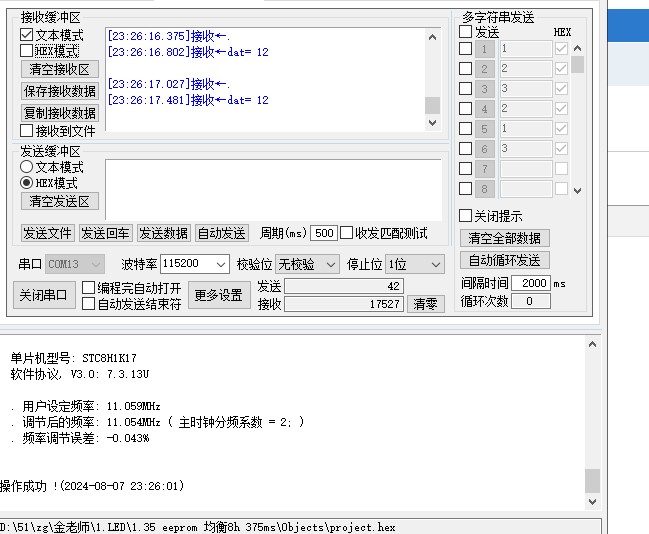Toggle the HEX checkbox for row 8

point(561,188)
